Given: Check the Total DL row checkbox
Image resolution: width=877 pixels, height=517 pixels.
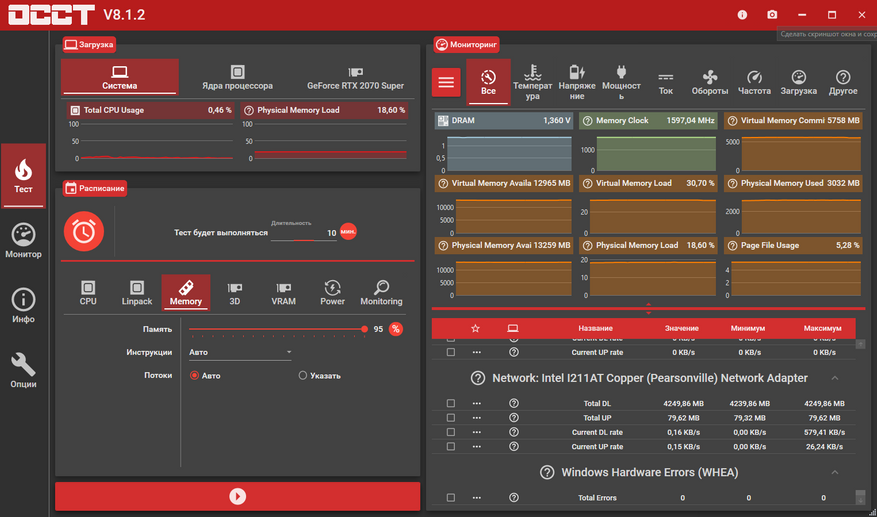Looking at the screenshot, I should click(450, 404).
